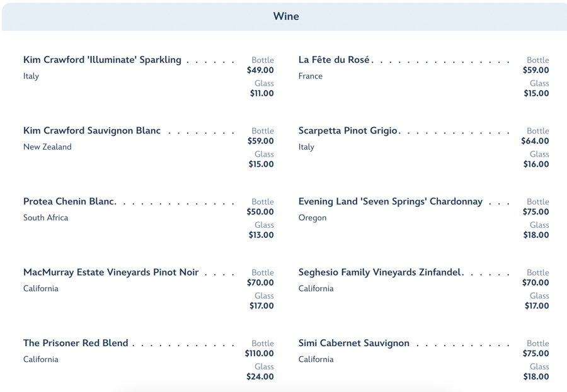Click the $11.00 glass price
This screenshot has height=392, width=567.
click(x=261, y=94)
